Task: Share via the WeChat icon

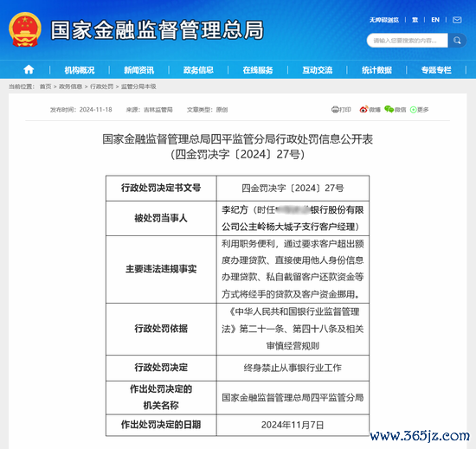Action: (389, 109)
